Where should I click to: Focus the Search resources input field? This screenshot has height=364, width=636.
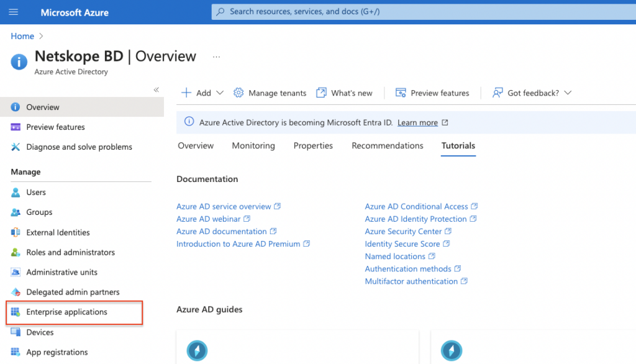[x=424, y=12]
